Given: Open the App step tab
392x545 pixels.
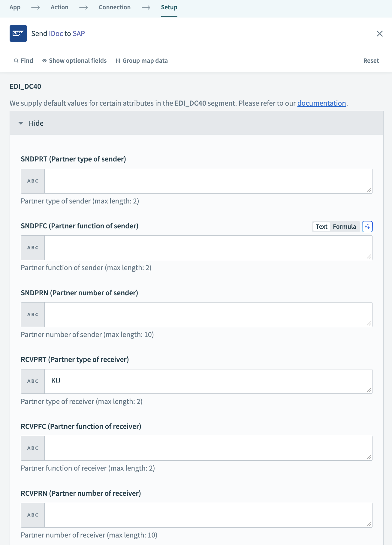Looking at the screenshot, I should [15, 7].
